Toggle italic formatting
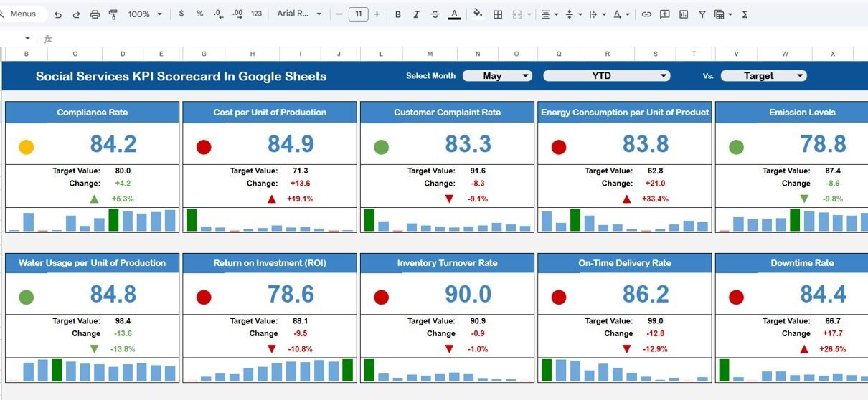Viewport: 868px width, 400px height. click(x=417, y=14)
